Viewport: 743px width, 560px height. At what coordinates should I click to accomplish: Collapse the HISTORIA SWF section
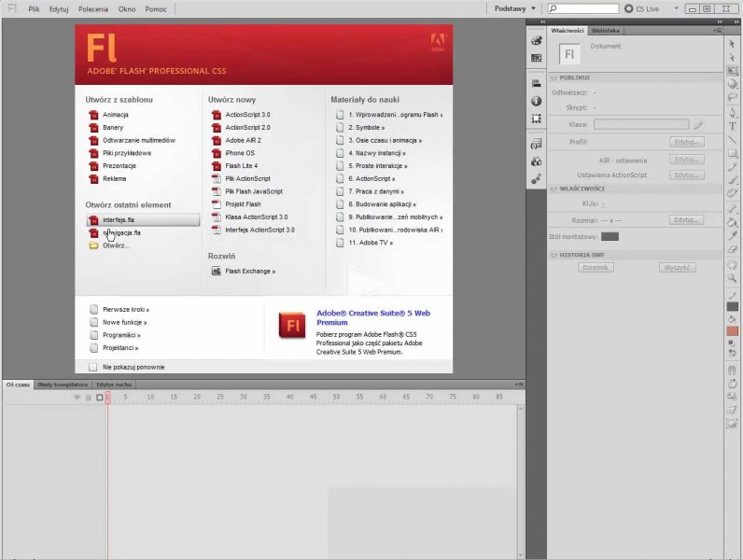coord(554,255)
